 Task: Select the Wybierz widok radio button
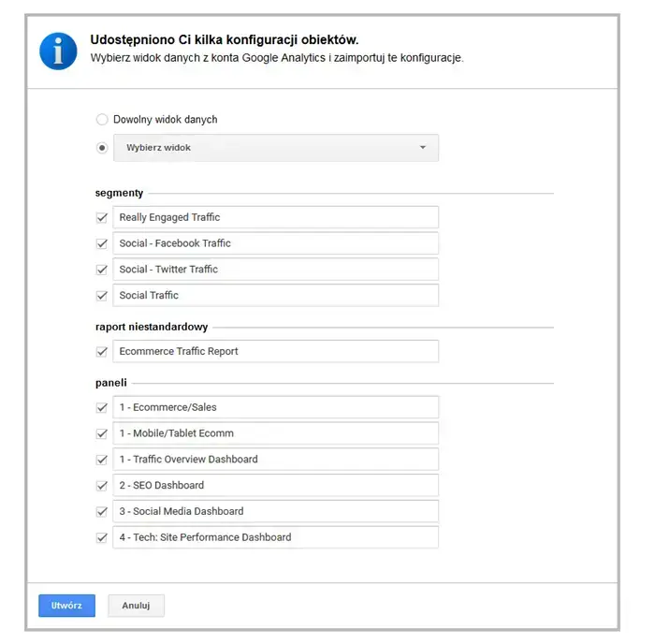[102, 148]
